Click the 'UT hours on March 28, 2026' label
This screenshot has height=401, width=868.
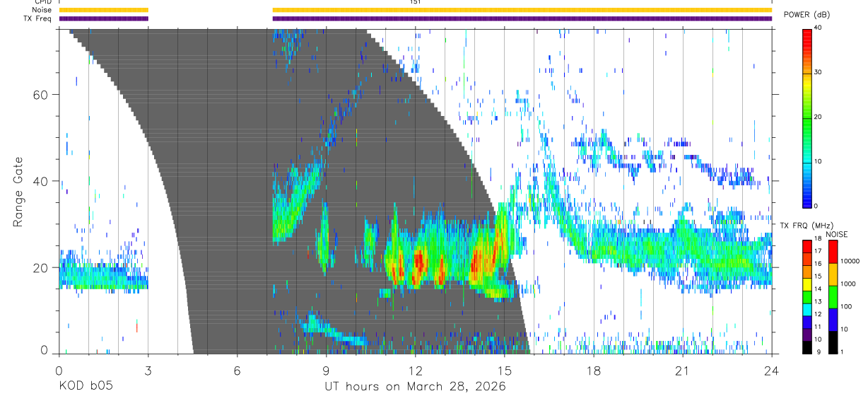[x=415, y=388]
